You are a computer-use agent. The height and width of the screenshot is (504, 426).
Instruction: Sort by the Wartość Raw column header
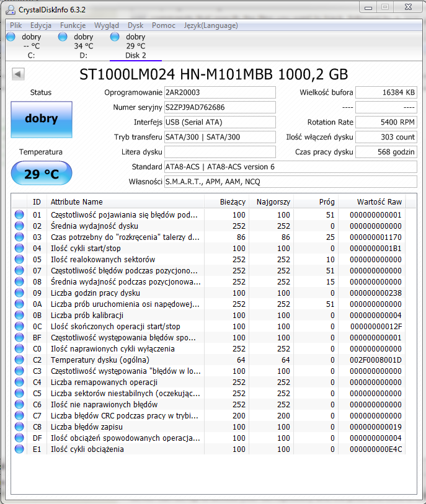pos(371,202)
